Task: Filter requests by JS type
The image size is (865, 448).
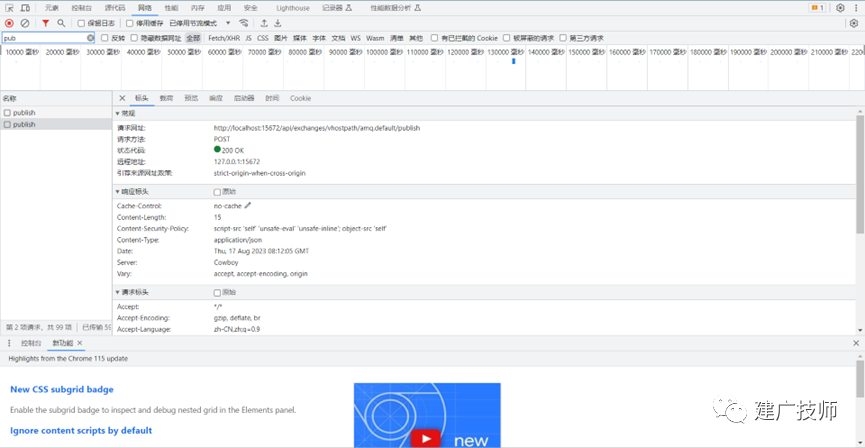Action: [248, 38]
